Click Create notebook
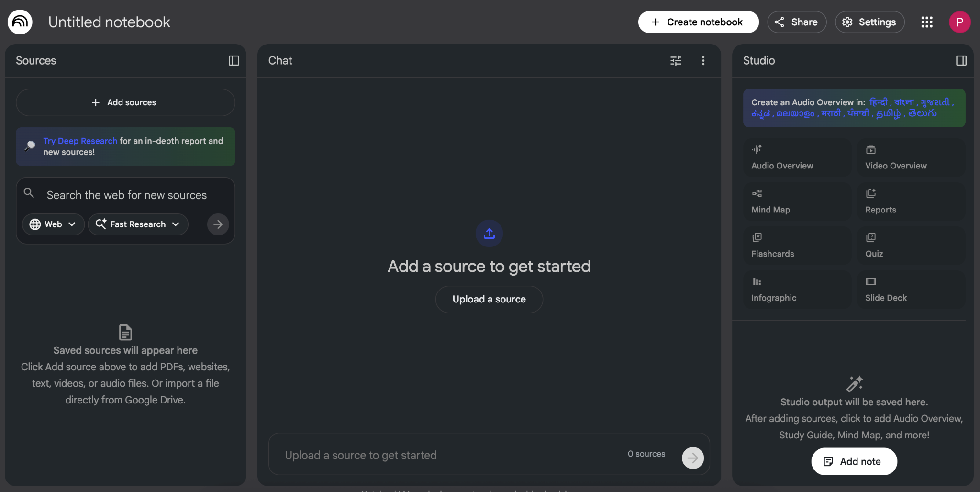This screenshot has height=492, width=980. pos(698,22)
